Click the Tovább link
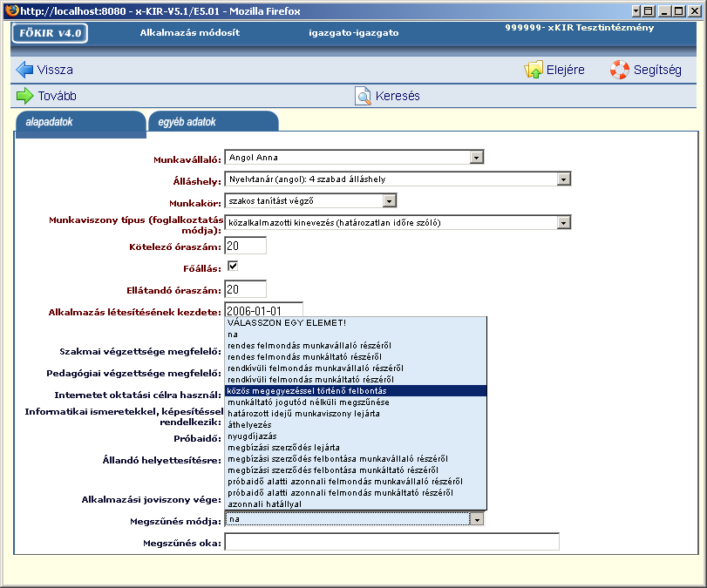The image size is (707, 588). point(58,96)
